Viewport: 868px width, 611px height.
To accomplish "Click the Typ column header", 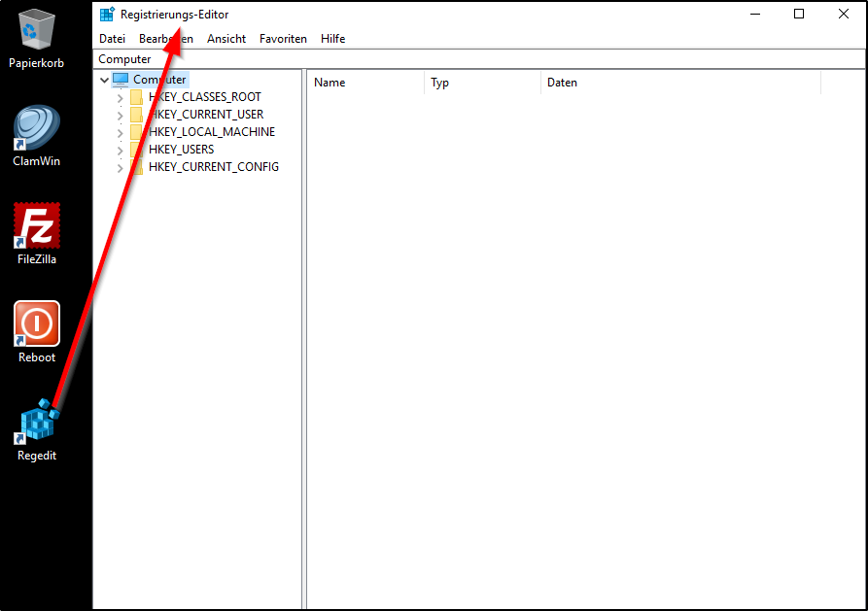I will (483, 83).
